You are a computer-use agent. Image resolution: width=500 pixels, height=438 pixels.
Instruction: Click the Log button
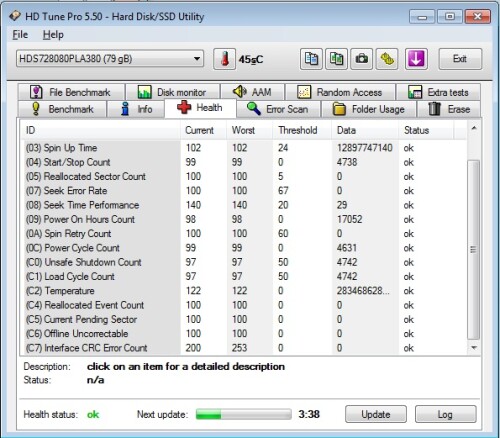click(x=445, y=414)
